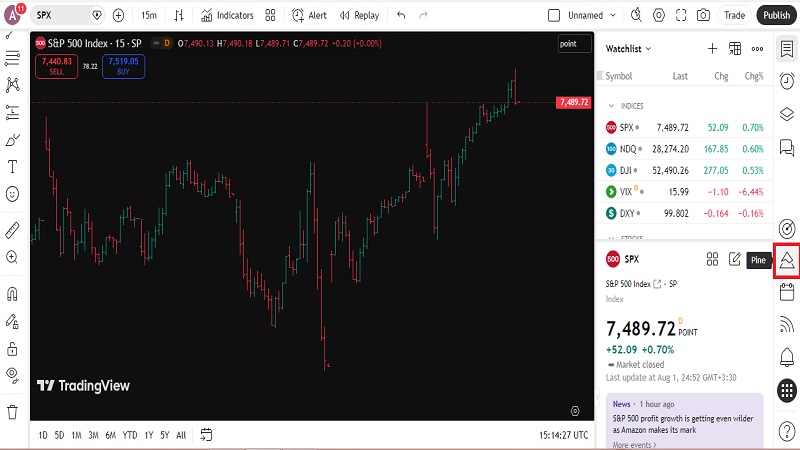This screenshot has height=450, width=800.
Task: Open quick search icon in top toolbar
Action: (636, 15)
